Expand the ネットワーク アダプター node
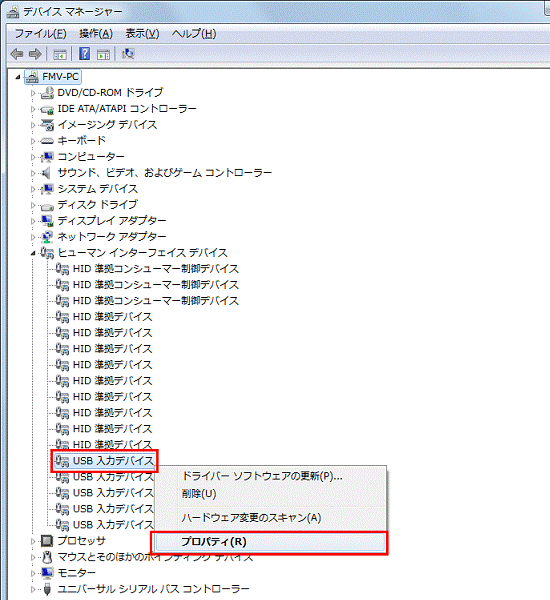Screen dimensions: 550x600 pyautogui.click(x=33, y=237)
